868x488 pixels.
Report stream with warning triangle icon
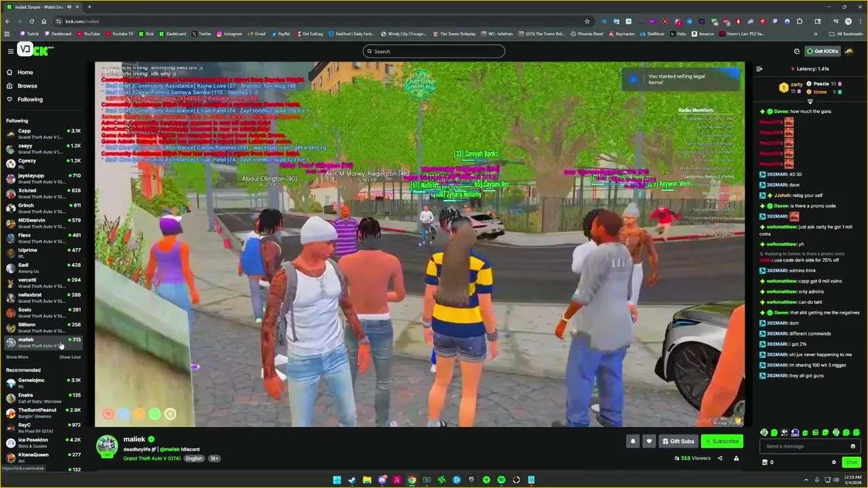736,458
